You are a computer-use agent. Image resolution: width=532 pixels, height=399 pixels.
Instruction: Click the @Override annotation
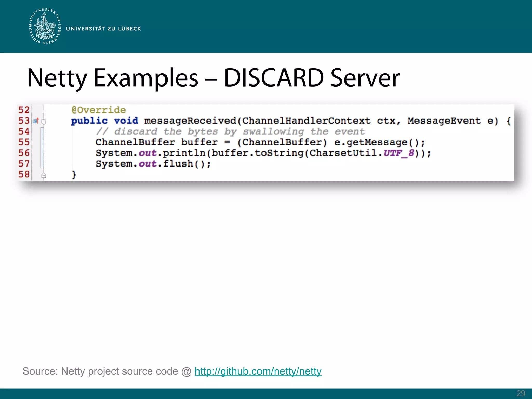tap(99, 110)
